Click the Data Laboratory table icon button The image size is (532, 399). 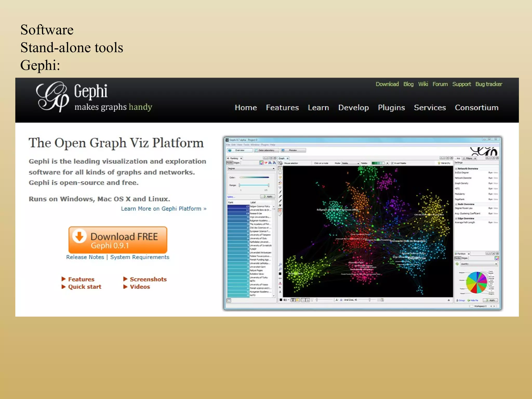pyautogui.click(x=267, y=150)
